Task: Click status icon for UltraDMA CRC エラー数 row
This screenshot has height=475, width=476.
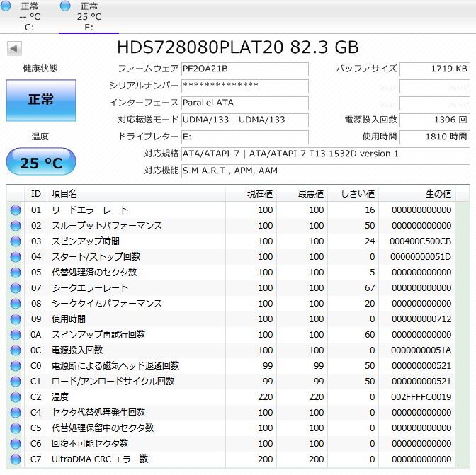Action: pos(16,459)
